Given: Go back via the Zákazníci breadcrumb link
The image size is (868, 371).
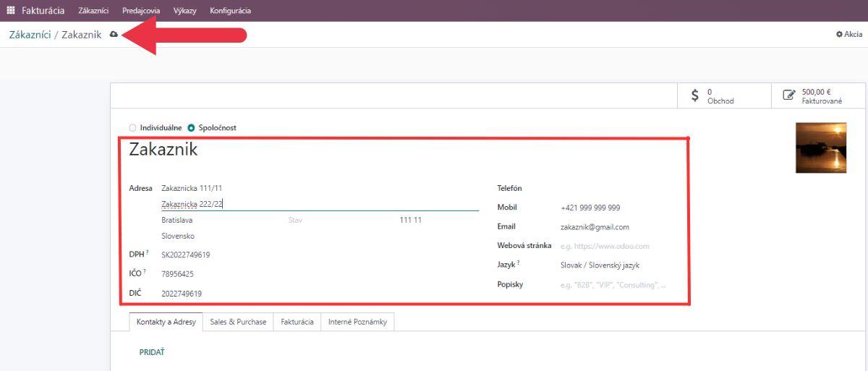Looking at the screenshot, I should [30, 35].
